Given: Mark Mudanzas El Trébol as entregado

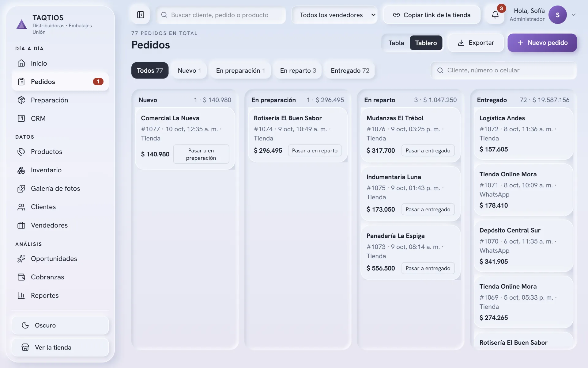Looking at the screenshot, I should tap(428, 151).
